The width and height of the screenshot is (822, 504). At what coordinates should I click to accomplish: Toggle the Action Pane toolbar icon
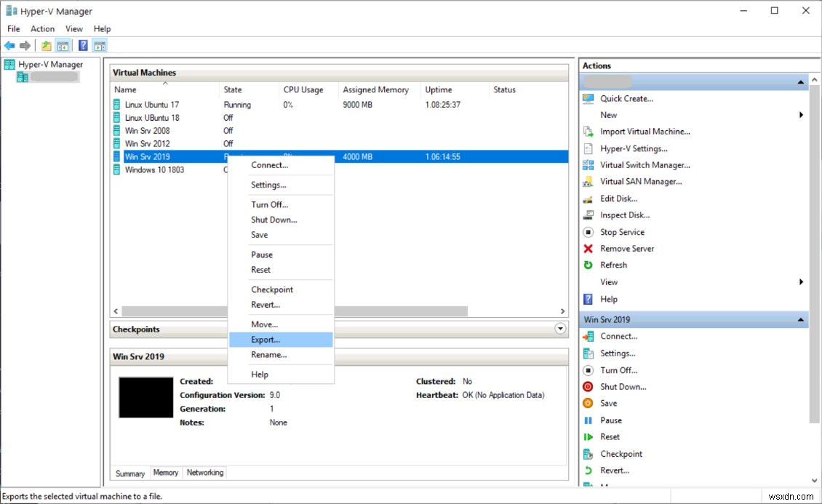tap(99, 45)
